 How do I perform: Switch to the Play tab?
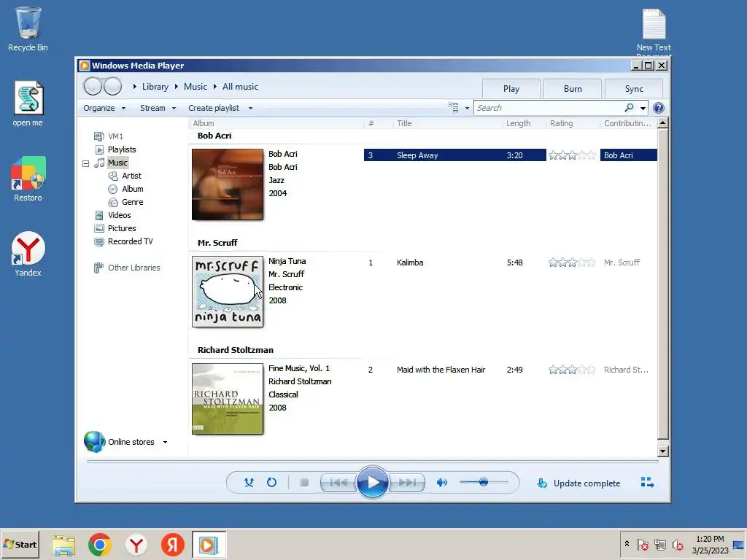511,88
